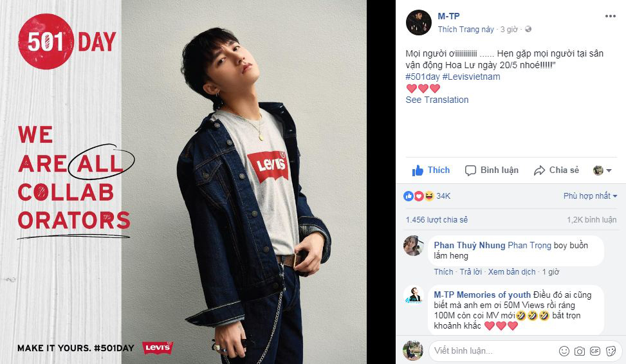Viewport: 626px width, 364px height.
Task: Open the post's three-dot options menu
Action: (x=610, y=16)
